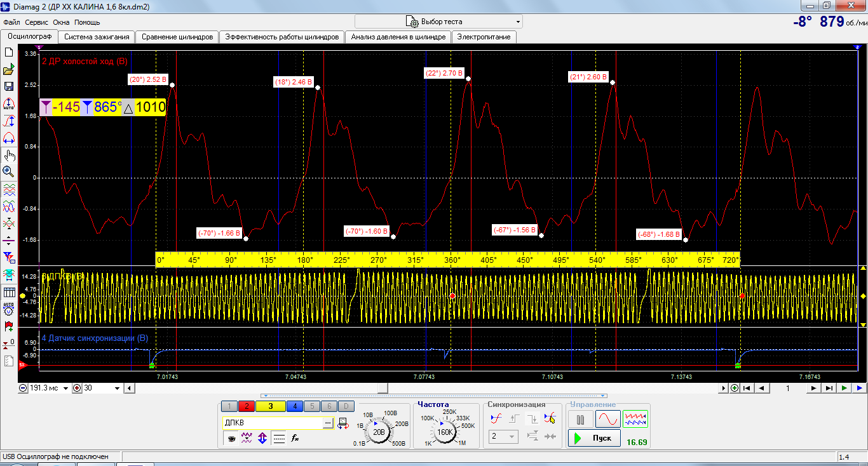Toggle blue channel 4 button
Image resolution: width=868 pixels, height=466 pixels.
[x=294, y=406]
